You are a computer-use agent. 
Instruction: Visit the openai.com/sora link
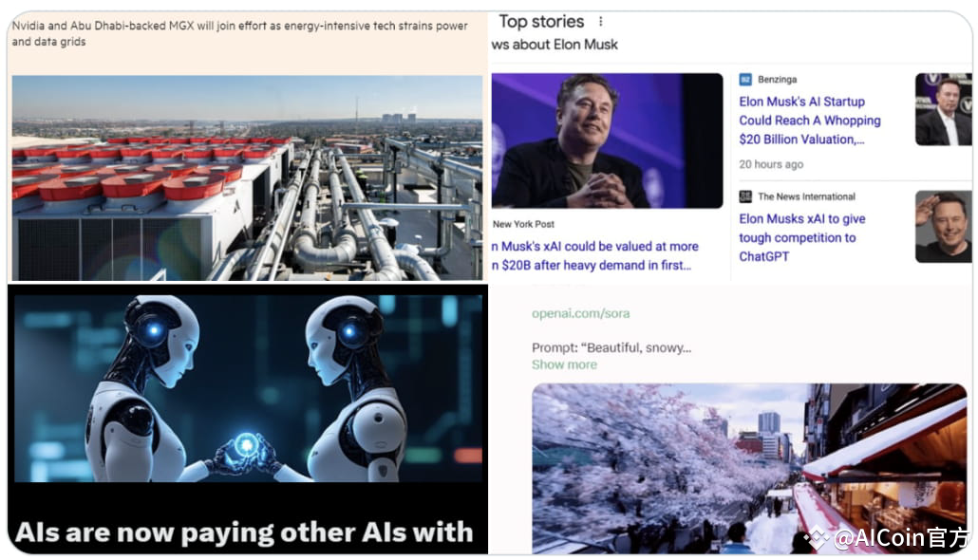pyautogui.click(x=581, y=313)
